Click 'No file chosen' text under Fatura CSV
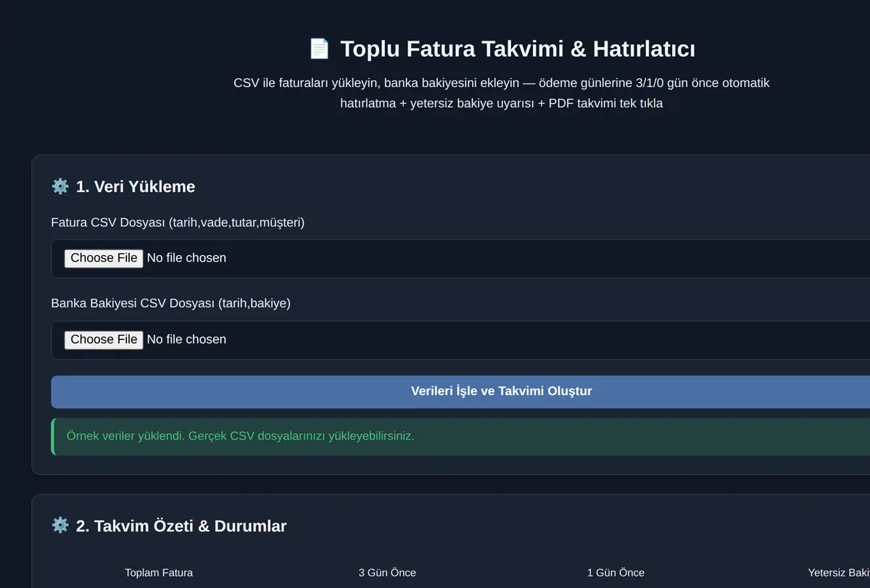Screen dimensions: 870x588 (186, 258)
